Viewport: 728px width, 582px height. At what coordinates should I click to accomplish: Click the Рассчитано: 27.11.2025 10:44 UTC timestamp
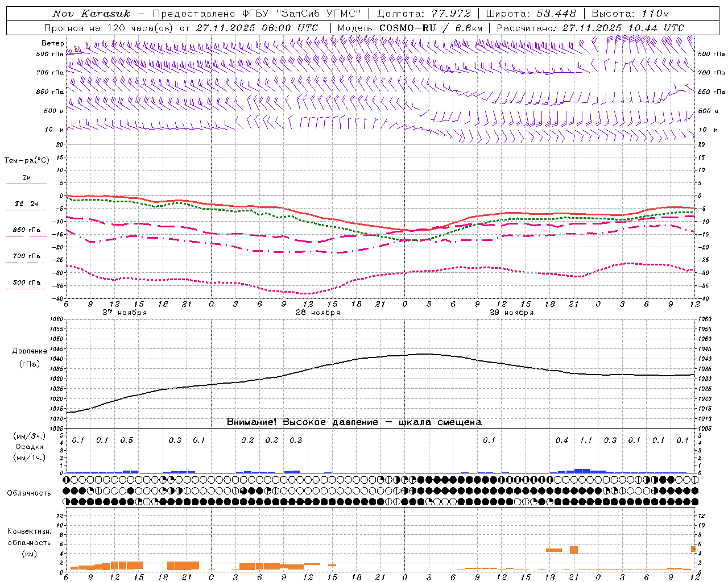click(x=590, y=28)
